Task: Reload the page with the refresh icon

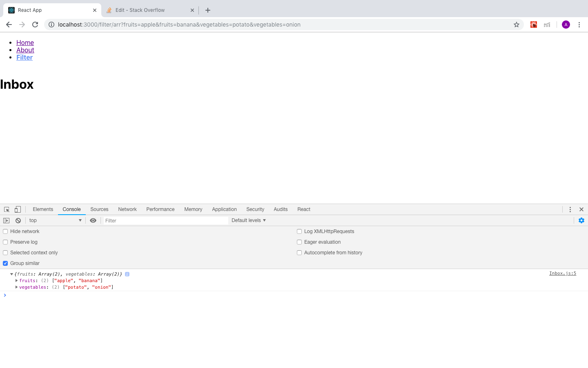Action: (x=35, y=25)
